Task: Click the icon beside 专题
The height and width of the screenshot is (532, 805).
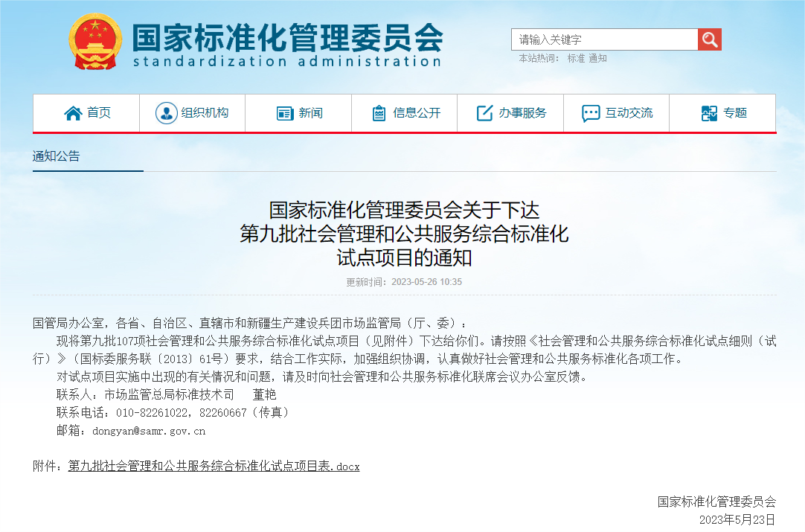Action: [x=709, y=113]
